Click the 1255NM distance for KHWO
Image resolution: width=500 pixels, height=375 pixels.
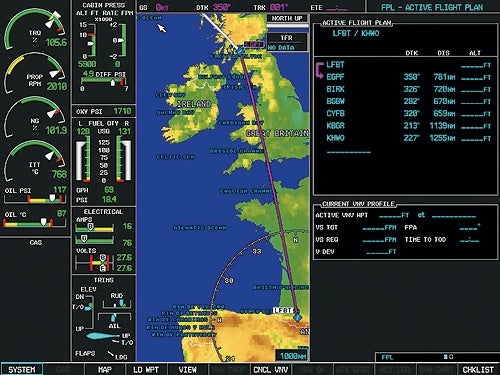[442, 138]
